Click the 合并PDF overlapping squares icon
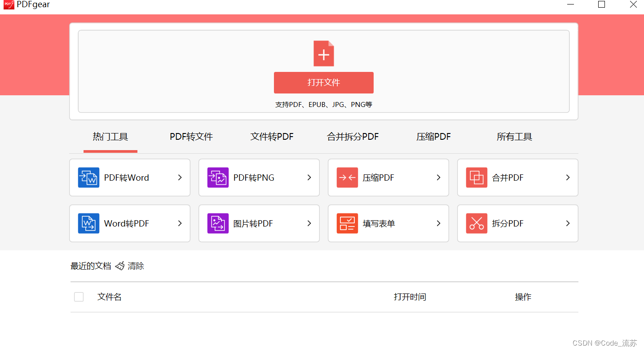The image size is (644, 351). coord(476,178)
